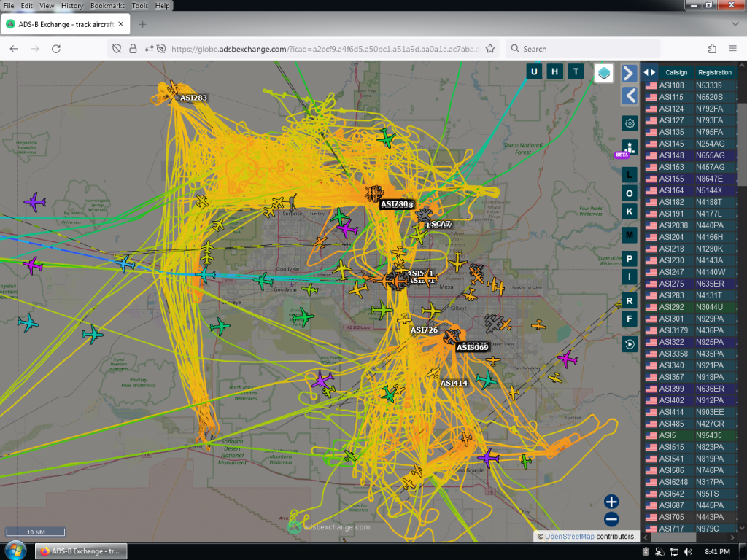Zoom in with the plus button

pos(611,502)
